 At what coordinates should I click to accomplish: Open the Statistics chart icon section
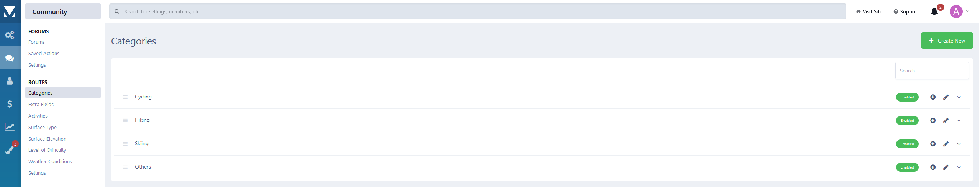point(10,127)
